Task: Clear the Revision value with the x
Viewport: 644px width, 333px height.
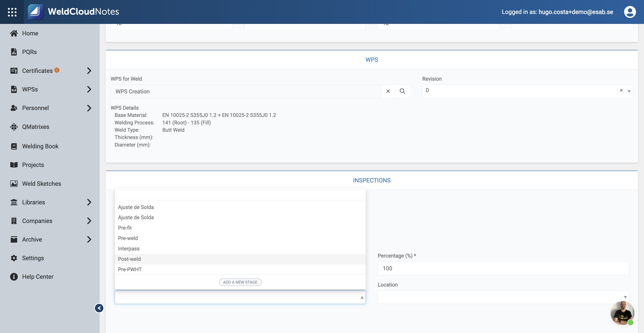Action: coord(621,90)
